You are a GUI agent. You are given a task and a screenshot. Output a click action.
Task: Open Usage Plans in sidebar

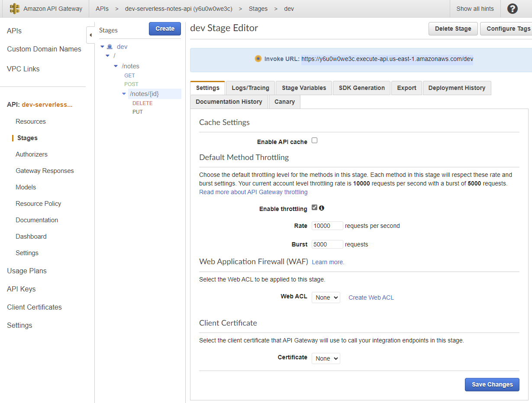[x=27, y=271]
